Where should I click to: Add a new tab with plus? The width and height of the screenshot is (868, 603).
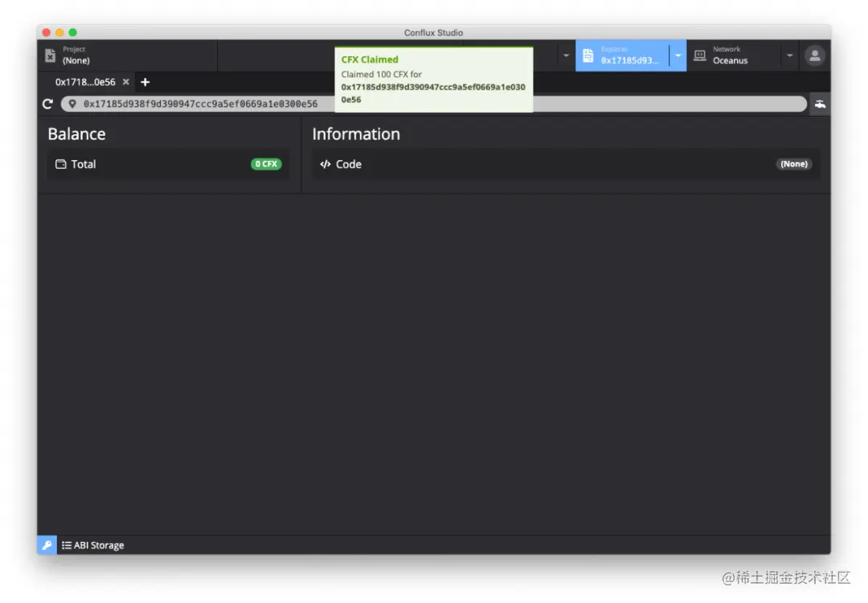pyautogui.click(x=145, y=82)
